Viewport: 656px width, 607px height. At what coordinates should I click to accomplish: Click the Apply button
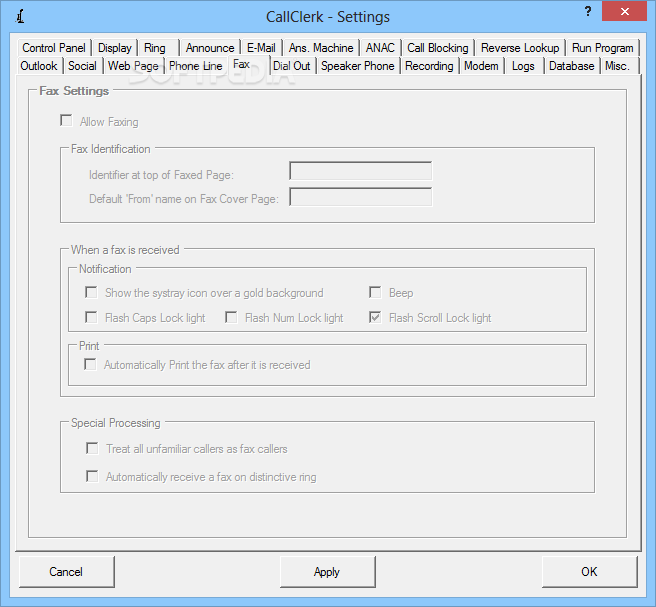pos(328,571)
